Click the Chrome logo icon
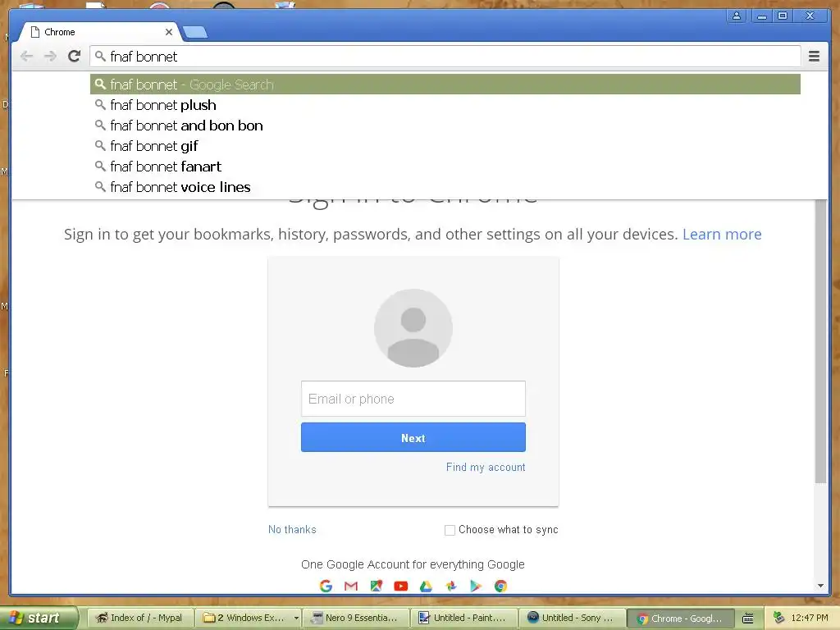Screen dimensions: 840x630 pyautogui.click(x=501, y=586)
